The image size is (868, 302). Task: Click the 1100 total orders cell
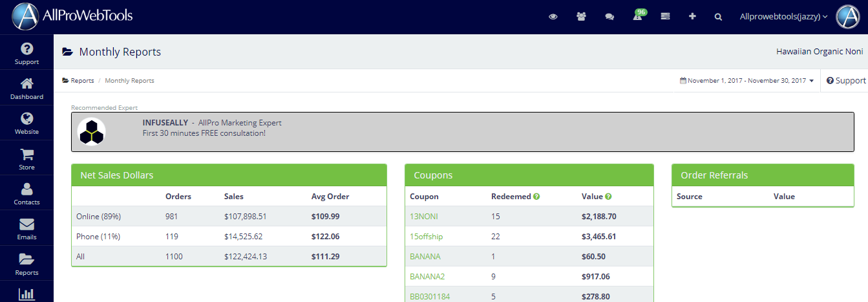(x=174, y=257)
